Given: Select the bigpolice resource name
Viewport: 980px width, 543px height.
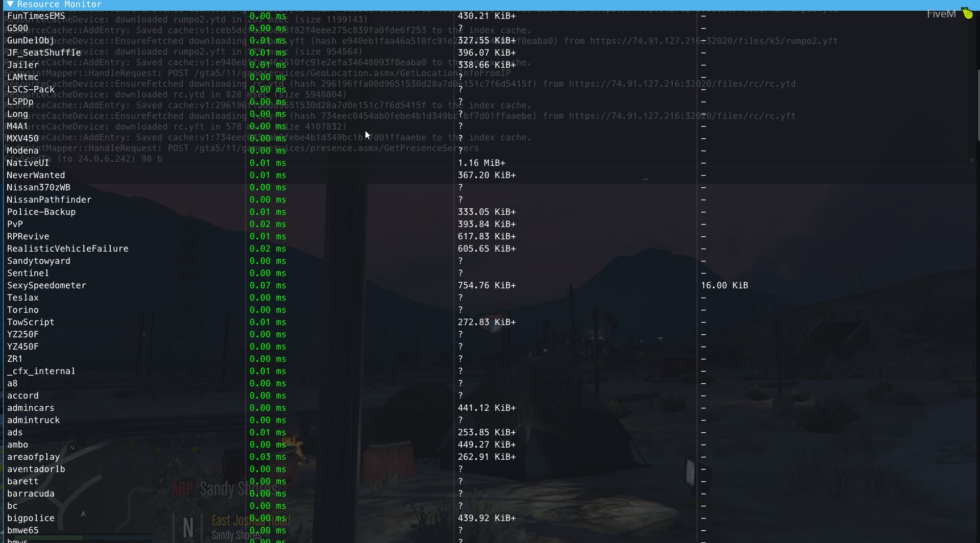Looking at the screenshot, I should (x=31, y=518).
